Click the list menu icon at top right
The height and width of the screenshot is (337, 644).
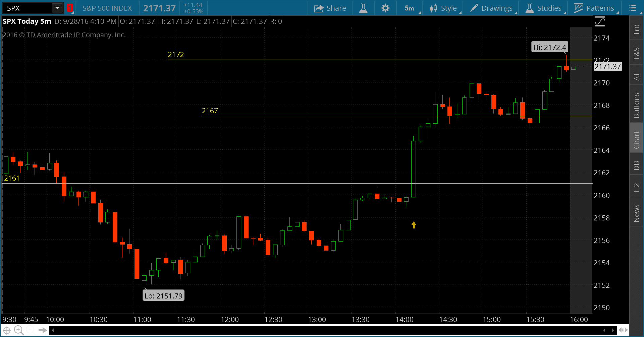(632, 8)
